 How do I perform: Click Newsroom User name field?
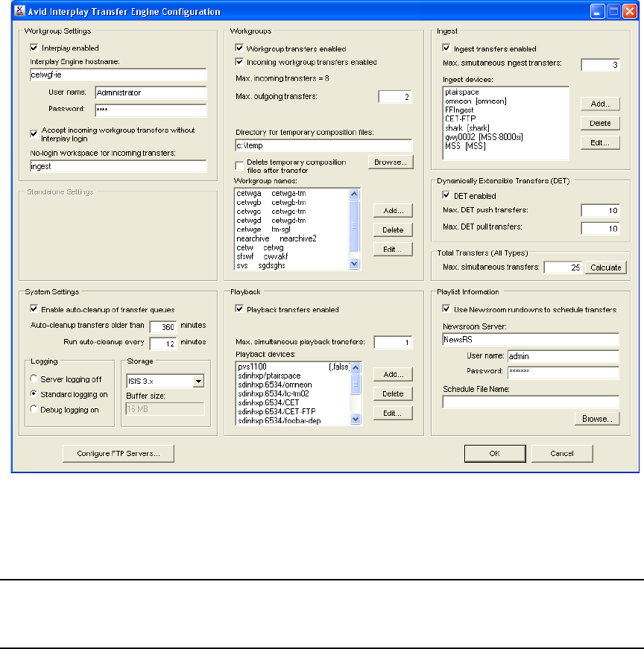[563, 356]
